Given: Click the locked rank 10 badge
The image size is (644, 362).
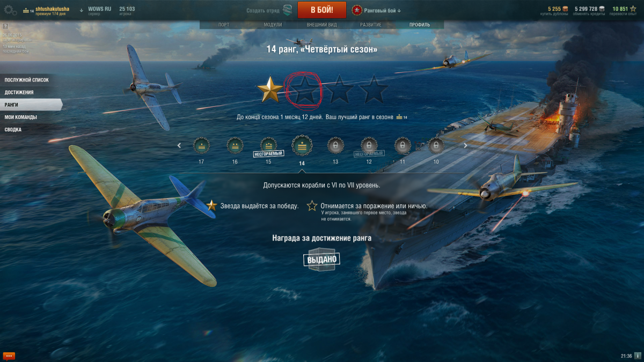Looking at the screenshot, I should coord(436,145).
